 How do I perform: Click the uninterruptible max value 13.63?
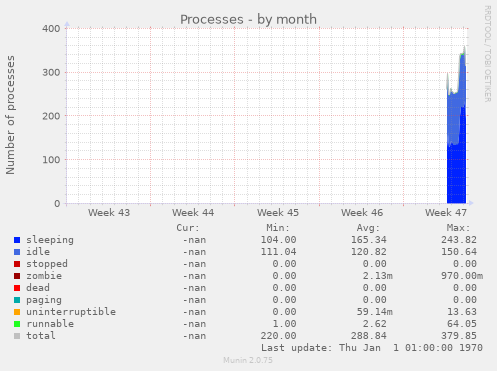[462, 312]
